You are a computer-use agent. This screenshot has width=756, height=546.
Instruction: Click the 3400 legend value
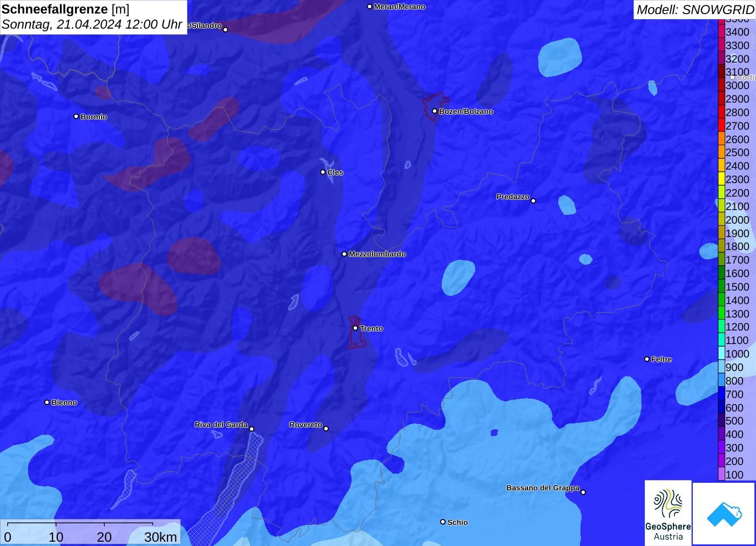click(738, 32)
